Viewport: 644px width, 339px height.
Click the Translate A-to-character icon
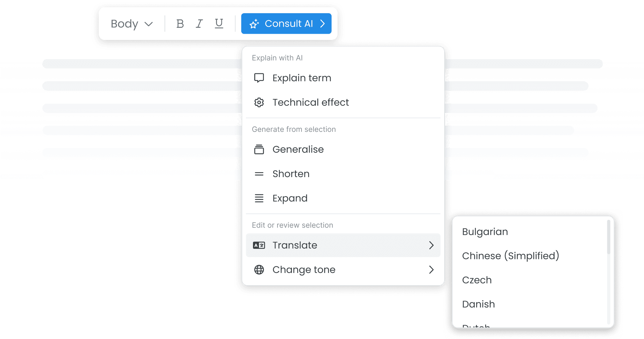(x=259, y=245)
